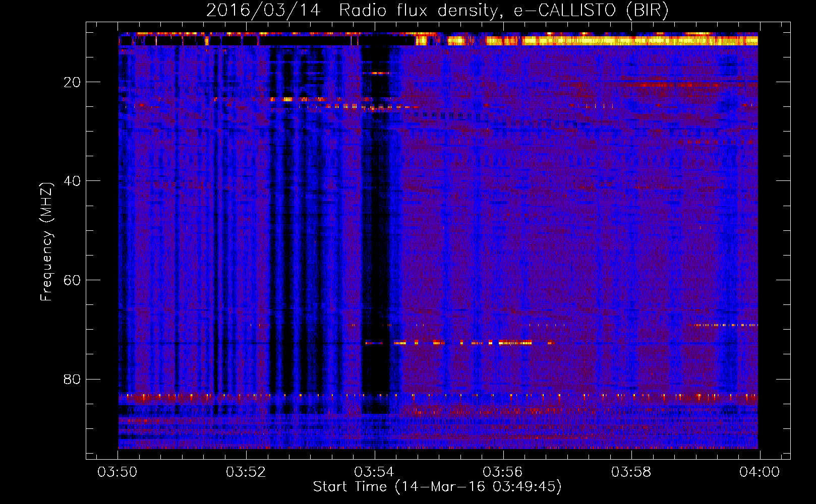This screenshot has width=816, height=504.
Task: Click the 'Start Time (14-Mar-16 03:49:45)' label
Action: (437, 487)
